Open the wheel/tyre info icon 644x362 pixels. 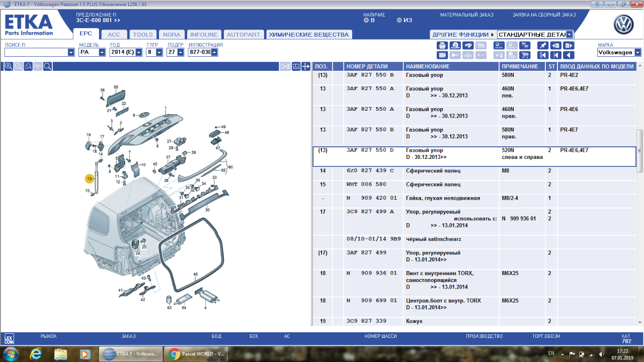455,45
